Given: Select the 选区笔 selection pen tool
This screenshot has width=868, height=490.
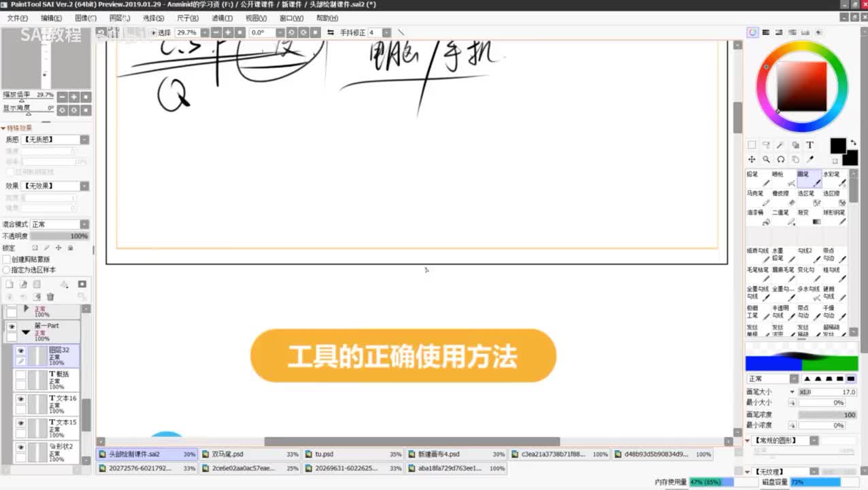Looking at the screenshot, I should point(809,197).
